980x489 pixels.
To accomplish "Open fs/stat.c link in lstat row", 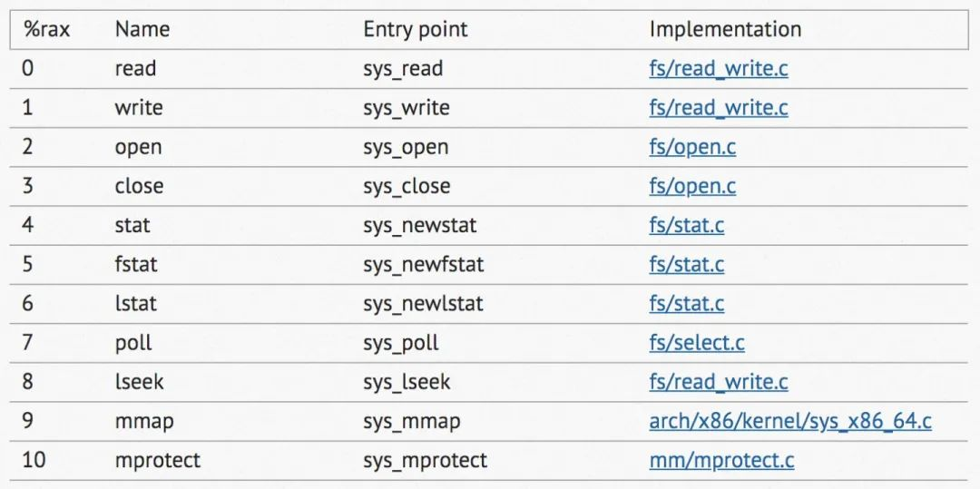I will coord(686,303).
